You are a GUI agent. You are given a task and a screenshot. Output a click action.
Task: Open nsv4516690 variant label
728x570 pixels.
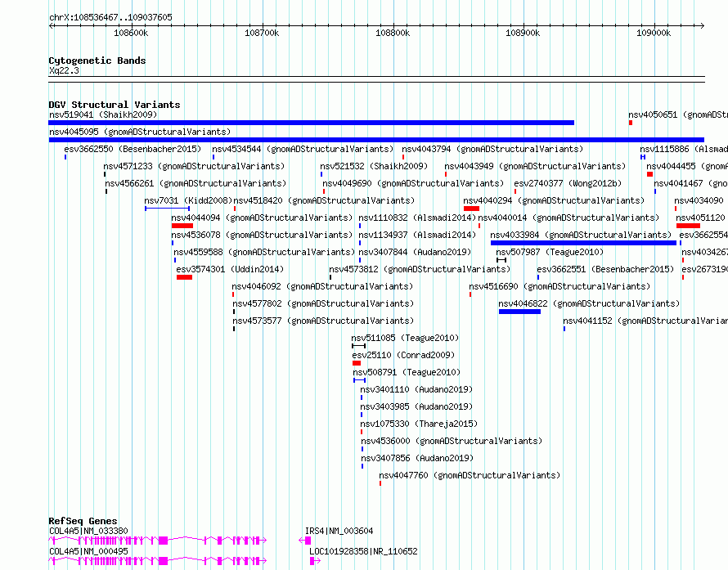(x=560, y=286)
